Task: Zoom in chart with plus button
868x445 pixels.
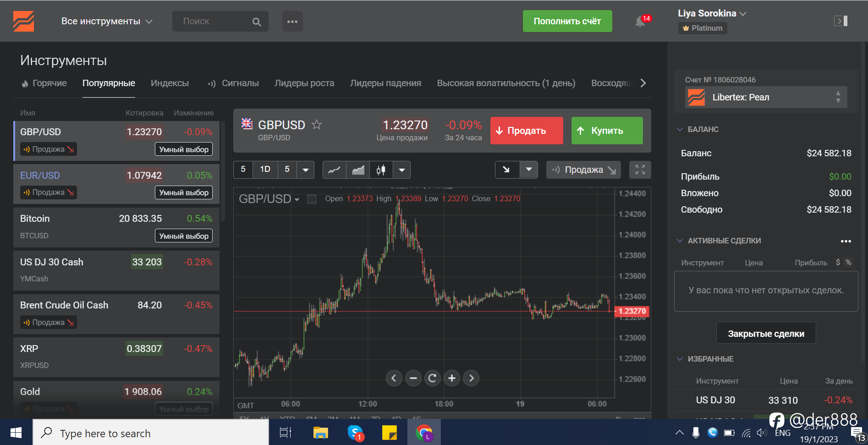Action: [x=452, y=378]
